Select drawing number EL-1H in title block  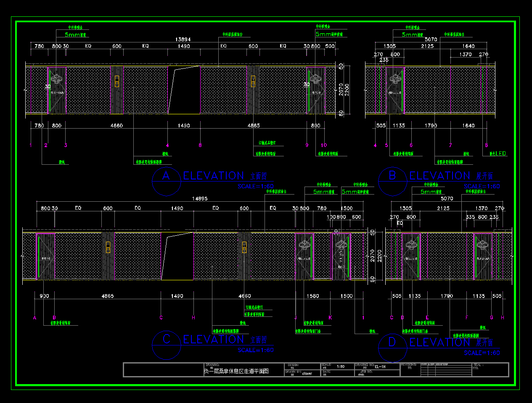(x=380, y=366)
